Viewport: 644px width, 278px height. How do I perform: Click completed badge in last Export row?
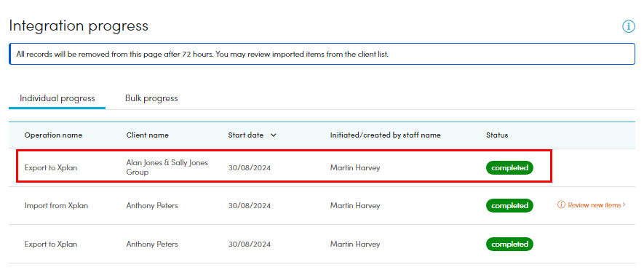click(509, 244)
